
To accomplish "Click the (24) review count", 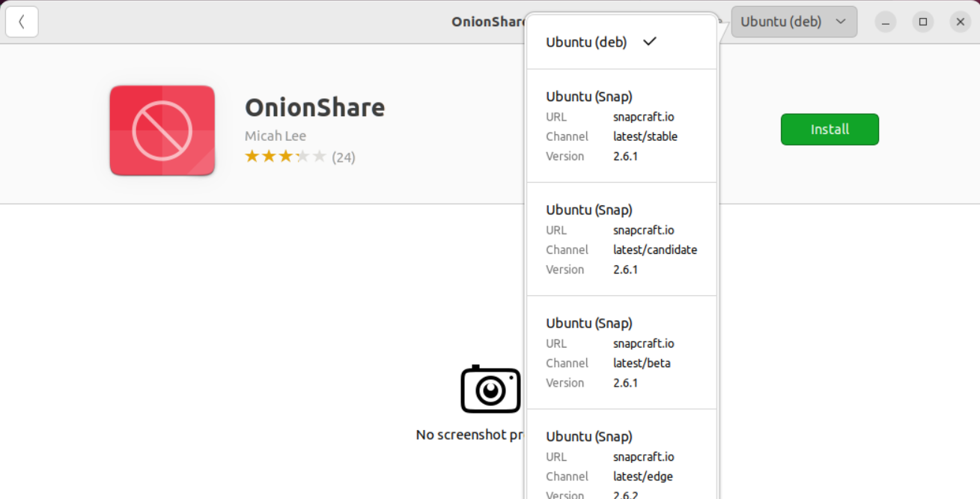I will tap(344, 157).
